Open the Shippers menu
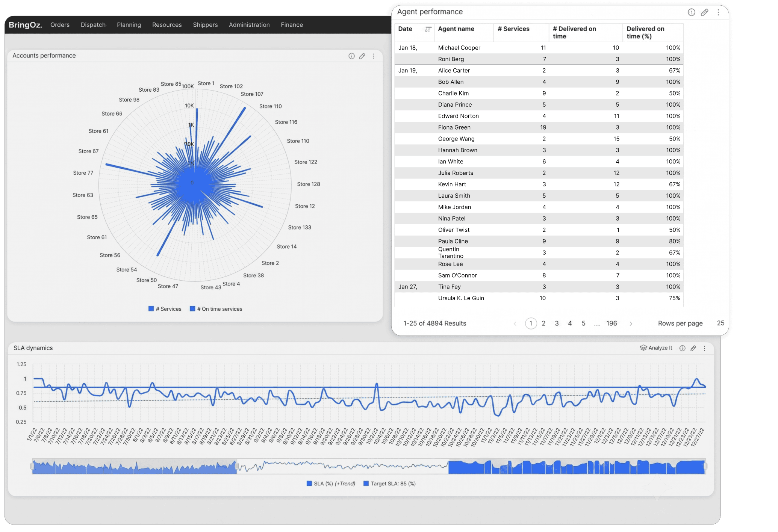 205,25
